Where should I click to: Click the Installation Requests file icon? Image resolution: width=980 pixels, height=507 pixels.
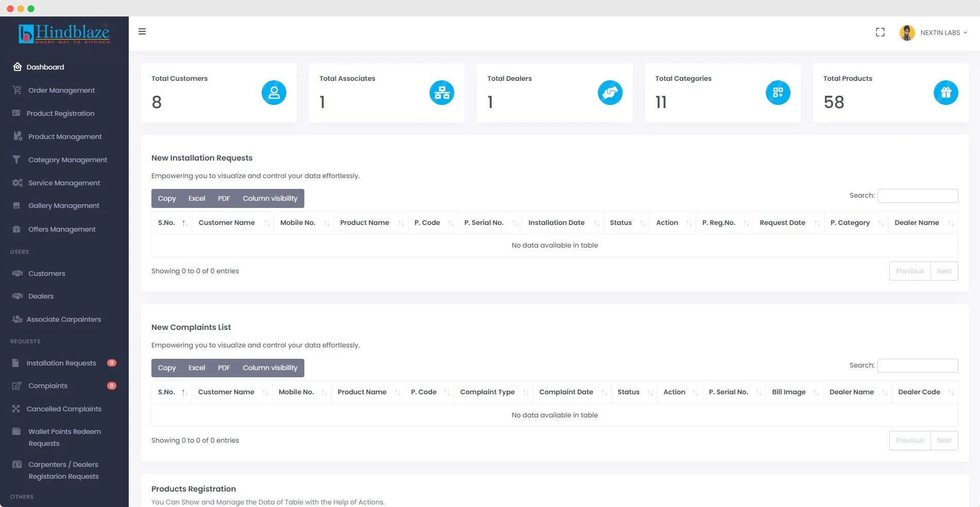(x=15, y=363)
